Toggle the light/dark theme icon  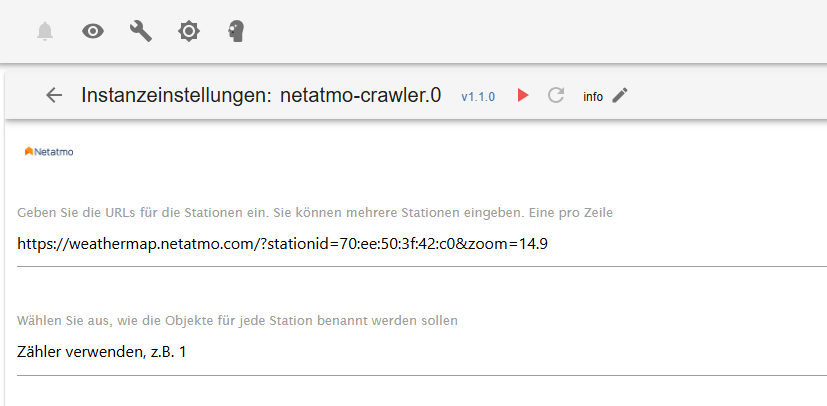188,32
